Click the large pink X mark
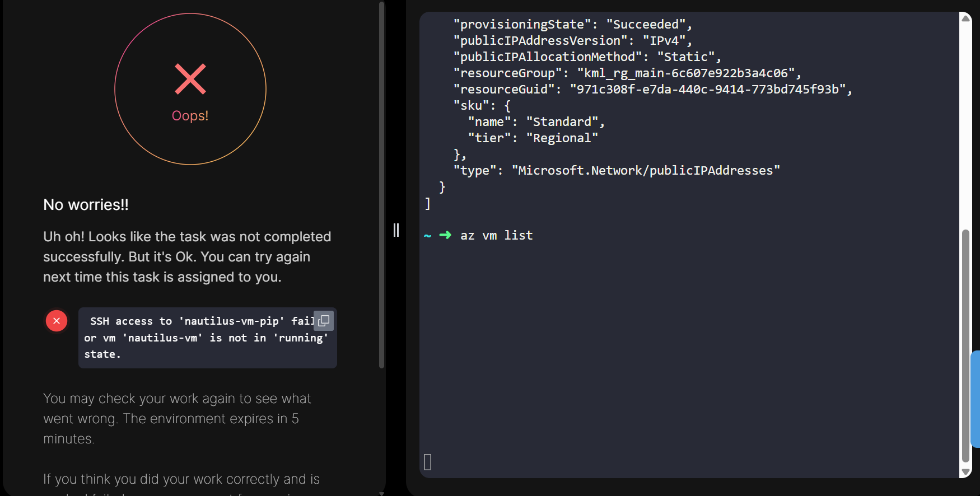Image resolution: width=980 pixels, height=496 pixels. tap(190, 79)
